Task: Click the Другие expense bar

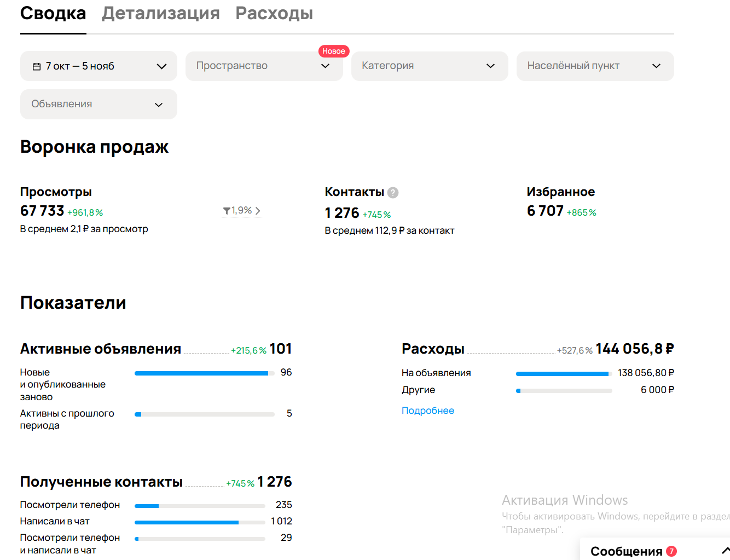Action: point(564,391)
